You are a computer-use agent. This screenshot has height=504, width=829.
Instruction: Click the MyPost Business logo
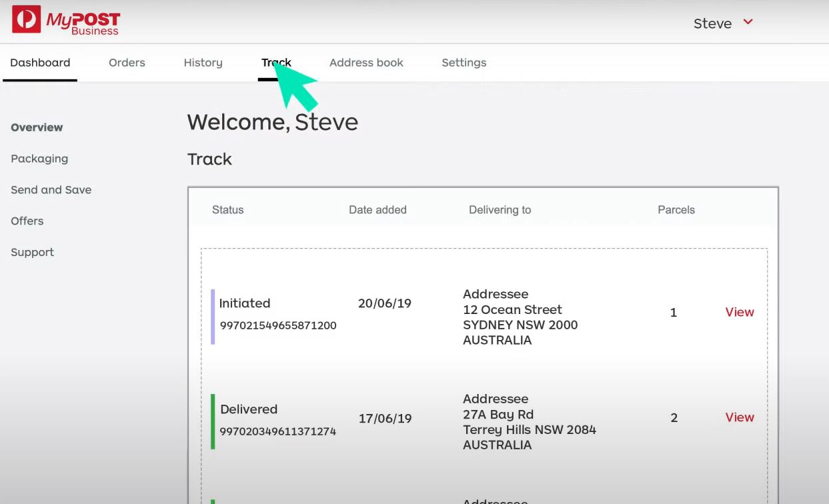tap(65, 21)
